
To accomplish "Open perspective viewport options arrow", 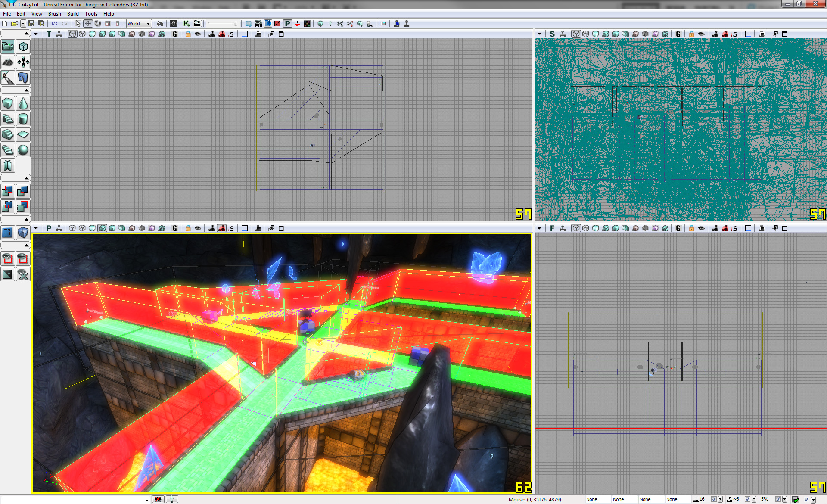I will [36, 228].
